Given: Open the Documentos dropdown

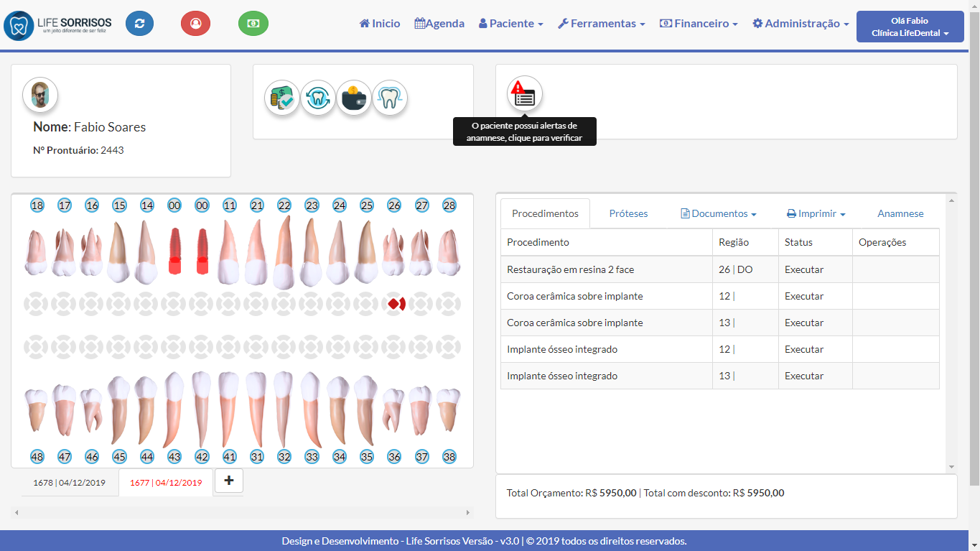Looking at the screenshot, I should coord(719,213).
